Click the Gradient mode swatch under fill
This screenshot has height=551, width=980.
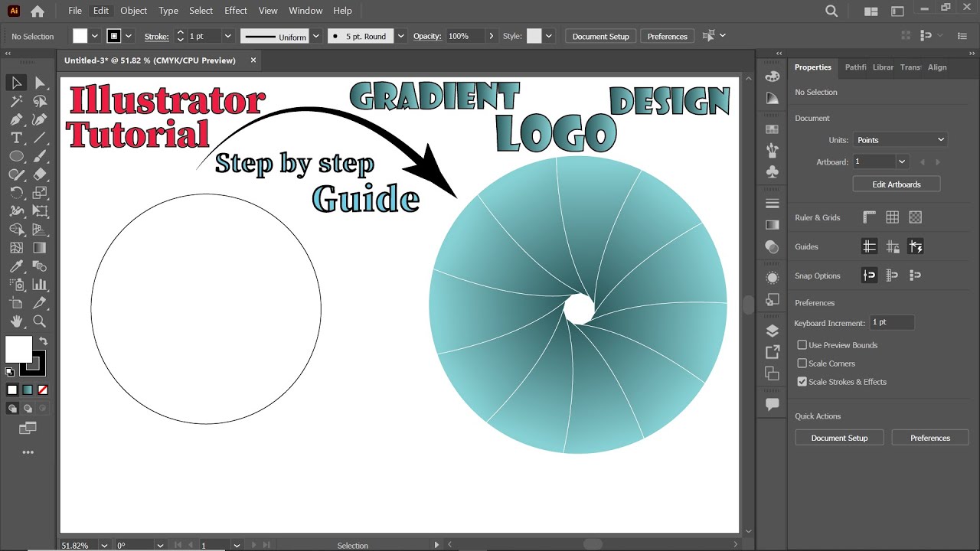tap(28, 390)
